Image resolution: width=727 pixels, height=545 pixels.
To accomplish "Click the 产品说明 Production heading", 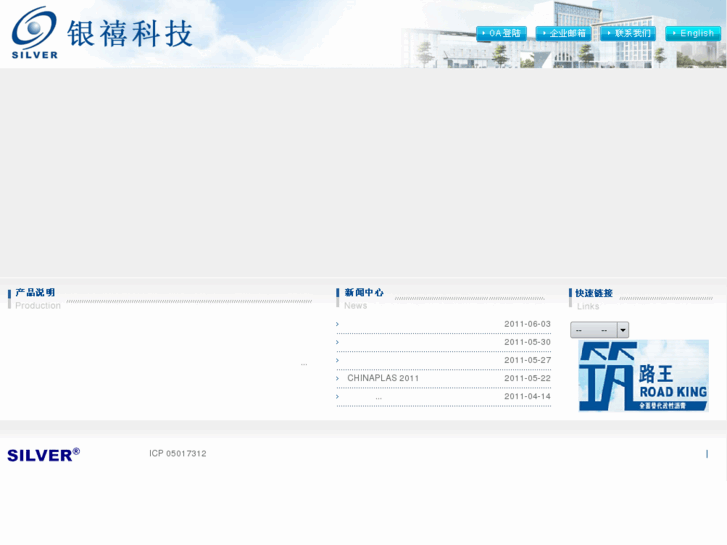I will [x=35, y=298].
